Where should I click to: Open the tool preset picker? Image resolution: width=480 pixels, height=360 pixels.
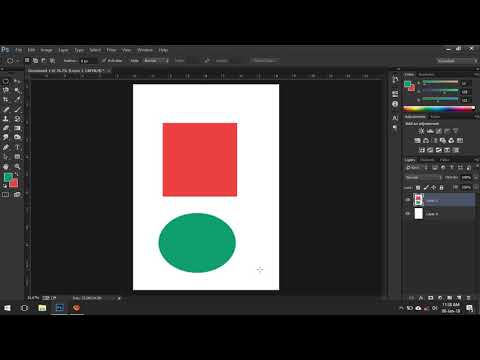click(12, 61)
